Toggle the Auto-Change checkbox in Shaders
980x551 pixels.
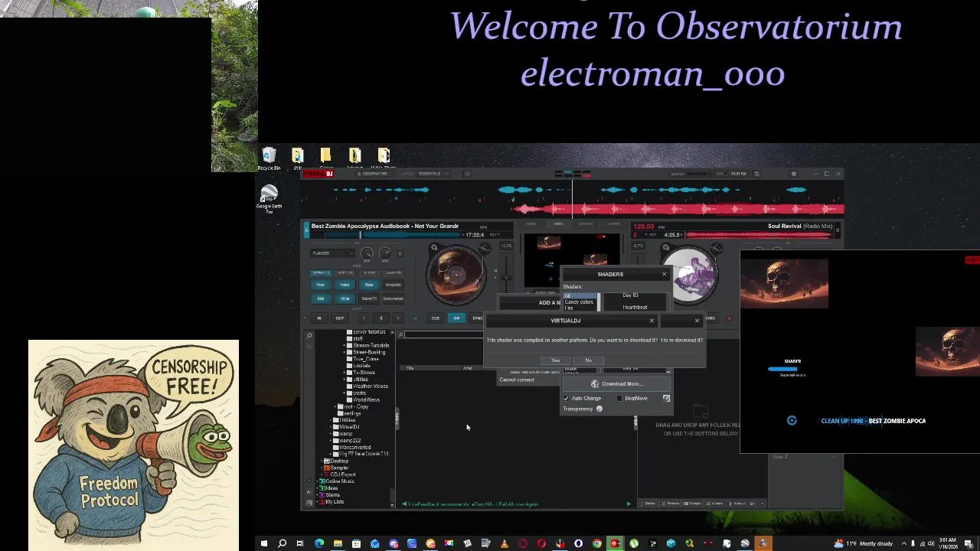click(x=567, y=399)
